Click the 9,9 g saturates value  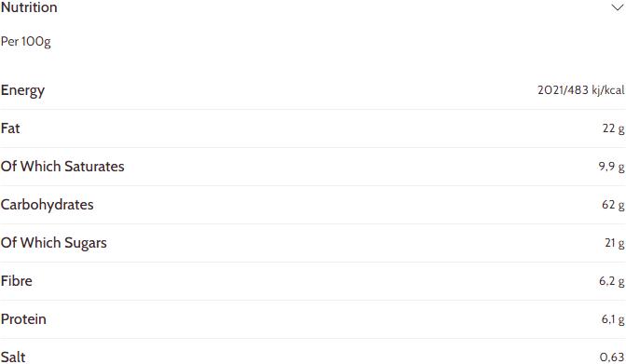611,167
